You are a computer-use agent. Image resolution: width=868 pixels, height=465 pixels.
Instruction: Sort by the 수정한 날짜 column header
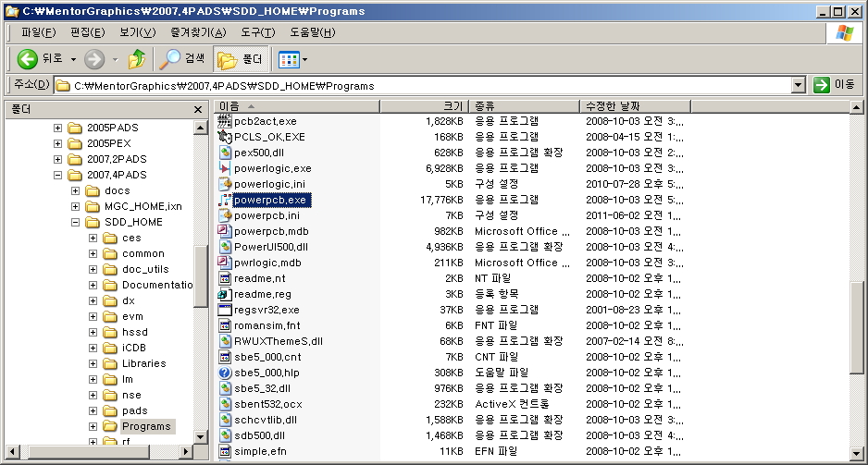pos(635,106)
